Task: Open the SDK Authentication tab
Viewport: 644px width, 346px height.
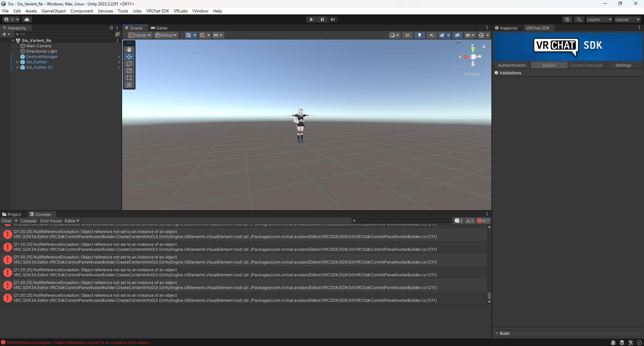Action: click(x=512, y=65)
